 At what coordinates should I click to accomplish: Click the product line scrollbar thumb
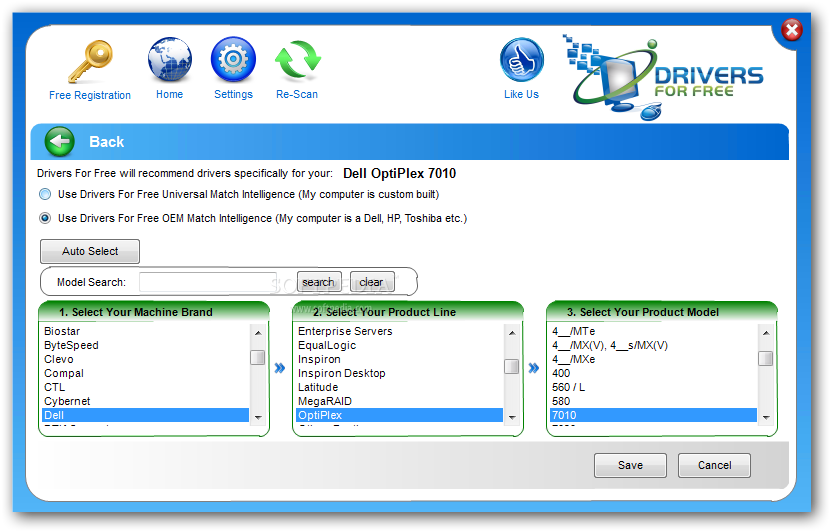511,366
